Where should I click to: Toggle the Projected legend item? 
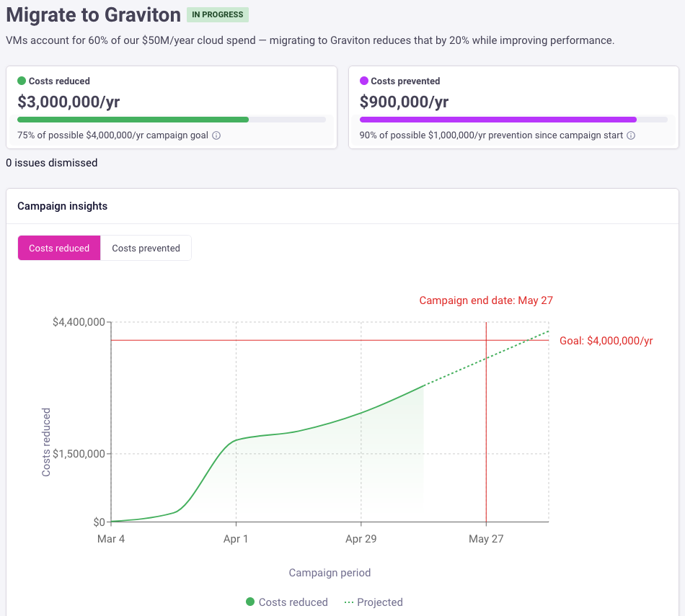click(374, 602)
